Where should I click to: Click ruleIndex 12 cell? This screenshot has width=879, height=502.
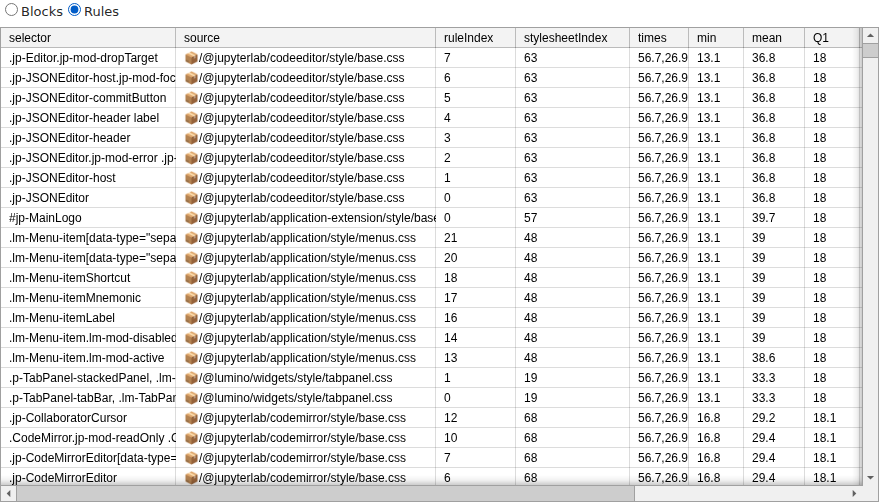[x=475, y=418]
